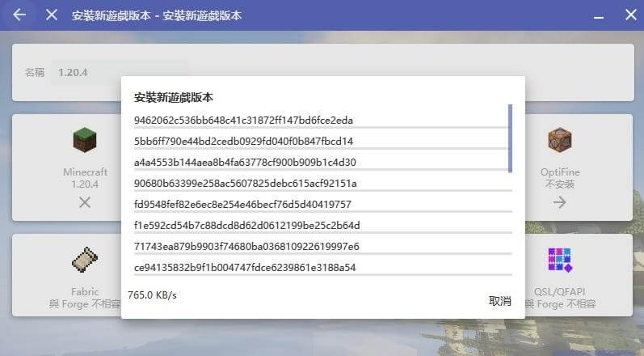Click task ce94135832b9f1b004747fdce6239861e3188a54
This screenshot has height=356, width=644.
tap(245, 268)
